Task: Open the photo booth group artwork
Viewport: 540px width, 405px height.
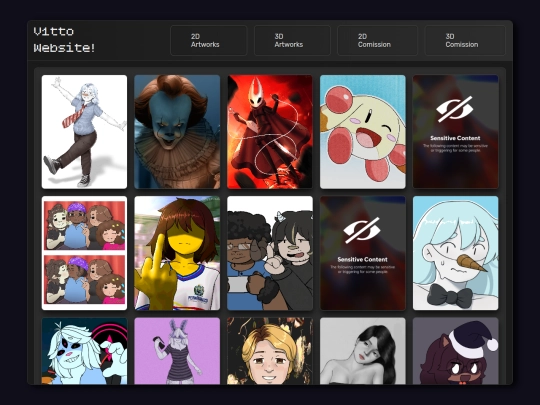Action: pos(84,253)
